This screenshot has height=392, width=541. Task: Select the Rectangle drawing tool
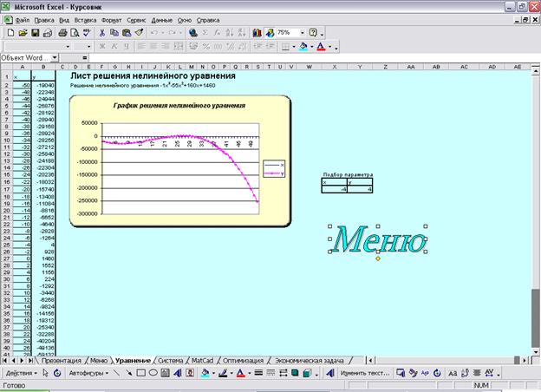click(x=141, y=373)
